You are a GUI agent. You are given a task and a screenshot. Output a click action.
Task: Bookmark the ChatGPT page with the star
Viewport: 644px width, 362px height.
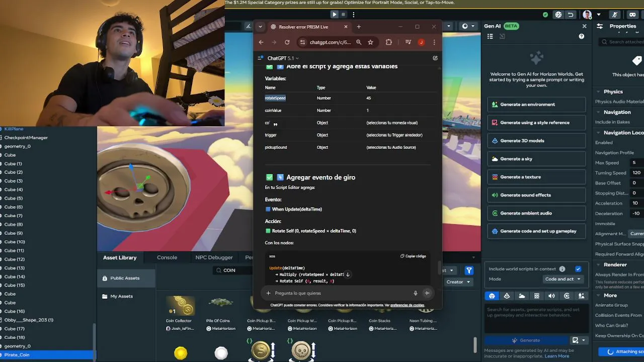point(370,42)
